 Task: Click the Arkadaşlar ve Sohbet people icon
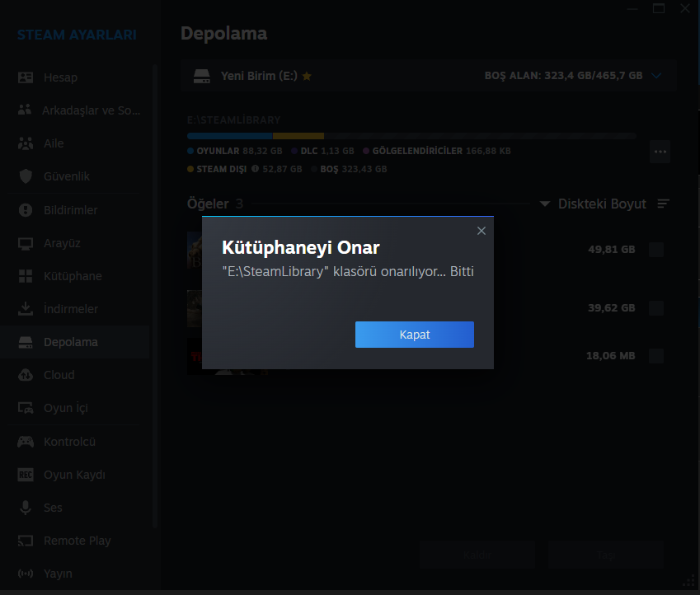25,110
